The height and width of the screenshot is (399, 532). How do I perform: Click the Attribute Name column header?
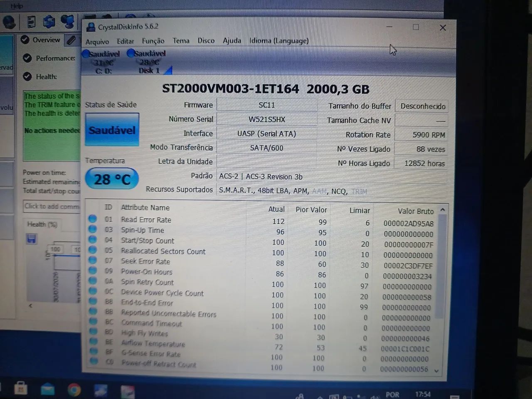point(145,207)
